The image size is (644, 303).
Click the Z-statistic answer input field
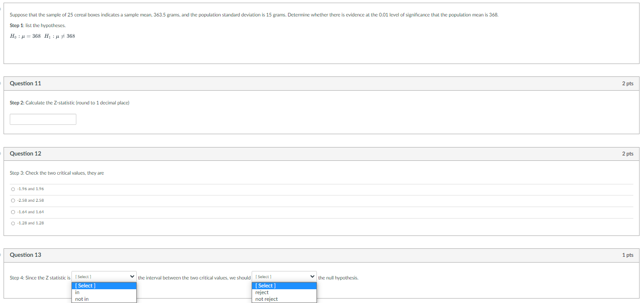tap(43, 119)
